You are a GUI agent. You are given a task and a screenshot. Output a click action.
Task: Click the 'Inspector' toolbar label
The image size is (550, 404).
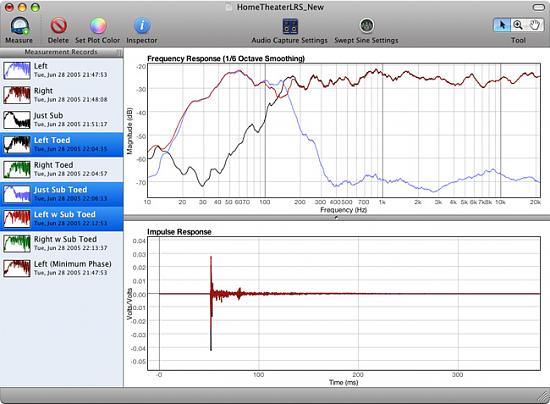click(x=142, y=40)
